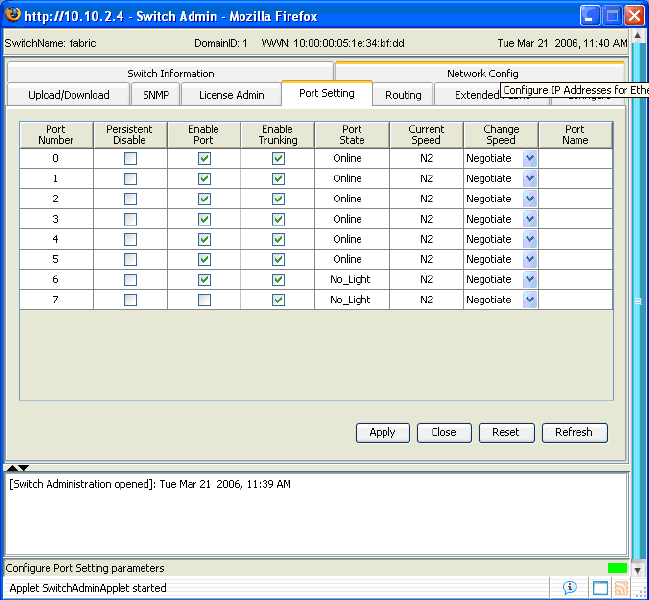Viewport: 649px width, 600px height.
Task: Open Change Speed dropdown for port 4
Action: click(x=530, y=239)
